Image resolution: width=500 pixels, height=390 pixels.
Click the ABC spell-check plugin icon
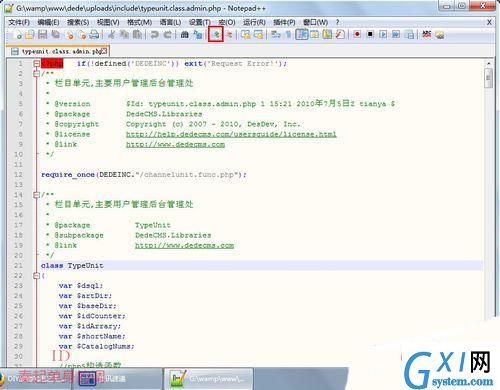[427, 35]
